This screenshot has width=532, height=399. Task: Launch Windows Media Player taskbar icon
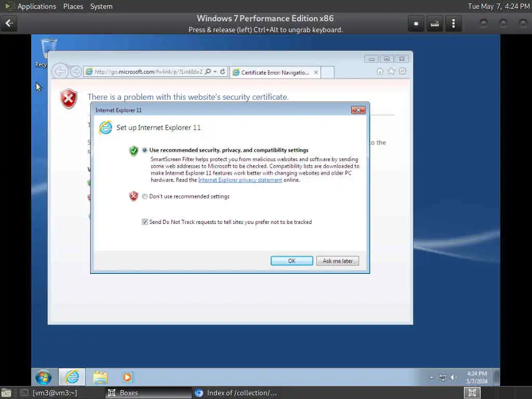click(x=127, y=377)
